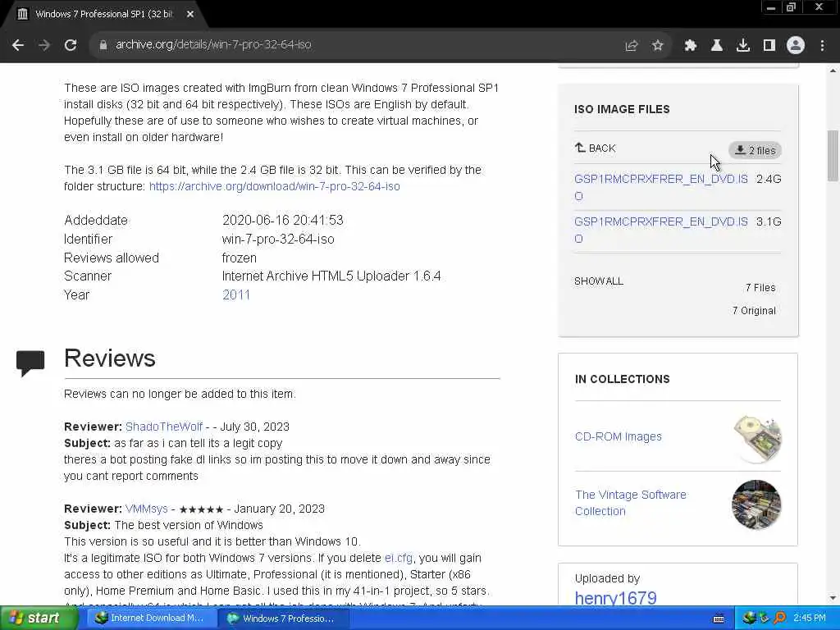Click the scrollbar up arrow
840x630 pixels.
coord(833,71)
